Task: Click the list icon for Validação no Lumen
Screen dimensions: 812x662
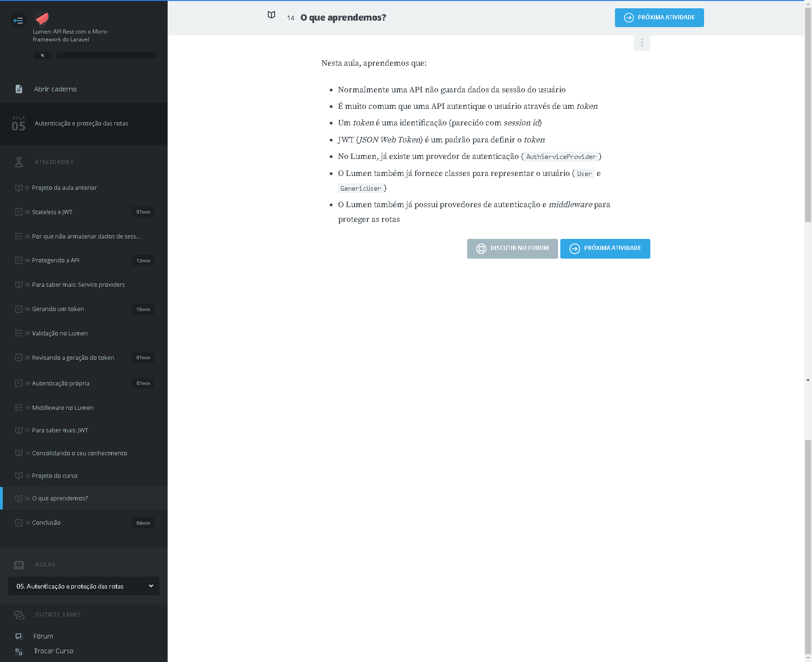Action: (x=19, y=333)
